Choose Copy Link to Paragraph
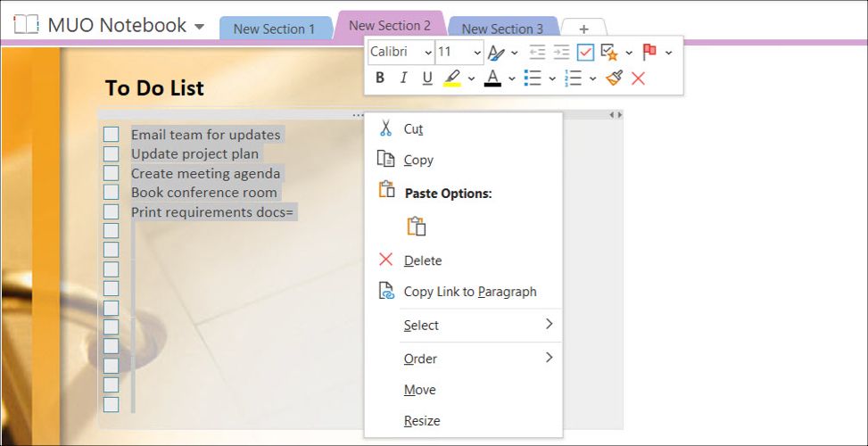The image size is (868, 446). pos(463,292)
